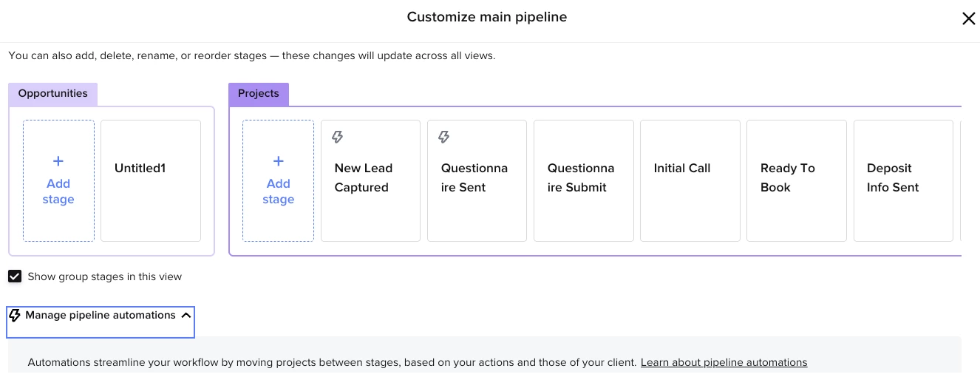The image size is (980, 377).
Task: Close the Customize main pipeline dialog
Action: [968, 18]
